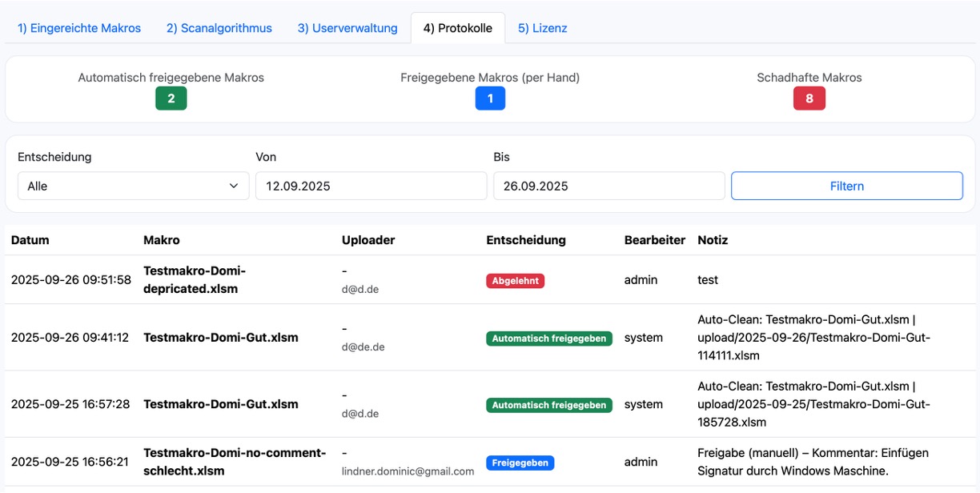Select the blue manually released macros counter
Image resolution: width=980 pixels, height=493 pixels.
pyautogui.click(x=490, y=98)
